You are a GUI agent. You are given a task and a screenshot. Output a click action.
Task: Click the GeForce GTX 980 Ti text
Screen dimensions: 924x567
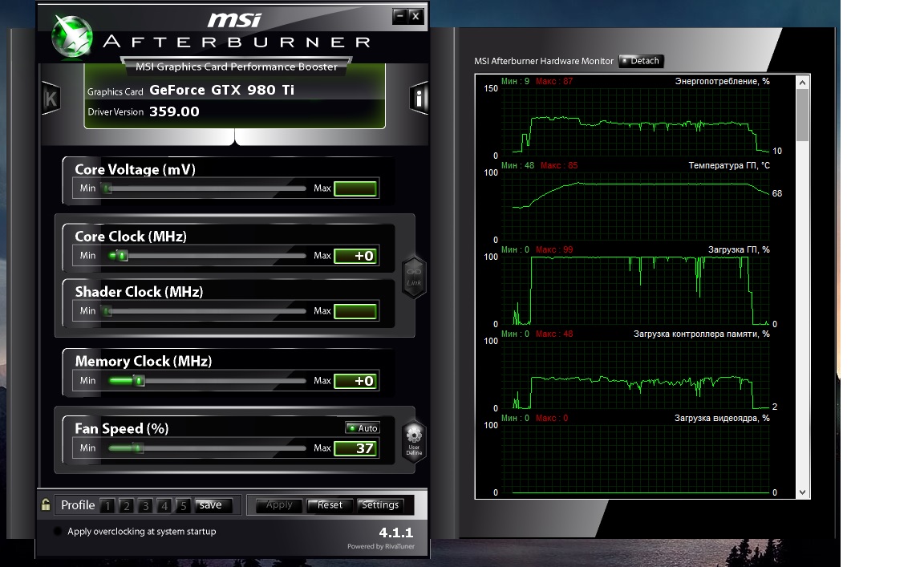click(x=221, y=90)
